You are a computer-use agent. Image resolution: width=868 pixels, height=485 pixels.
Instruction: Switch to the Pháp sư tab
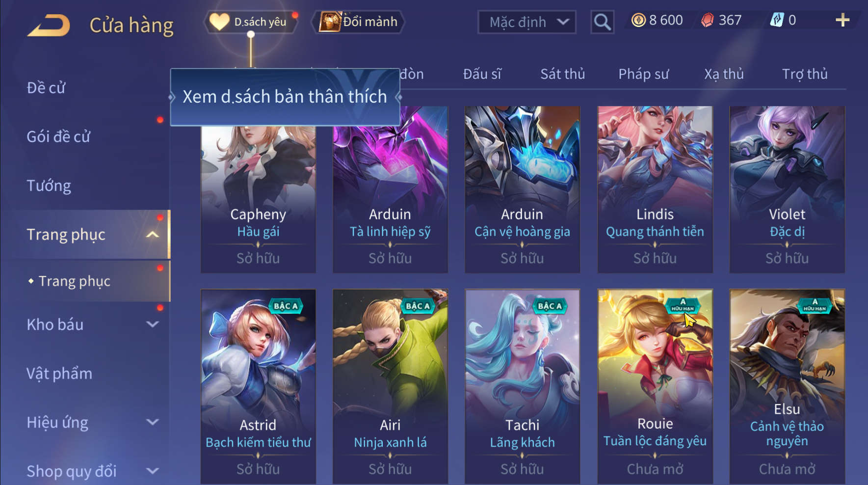click(643, 74)
